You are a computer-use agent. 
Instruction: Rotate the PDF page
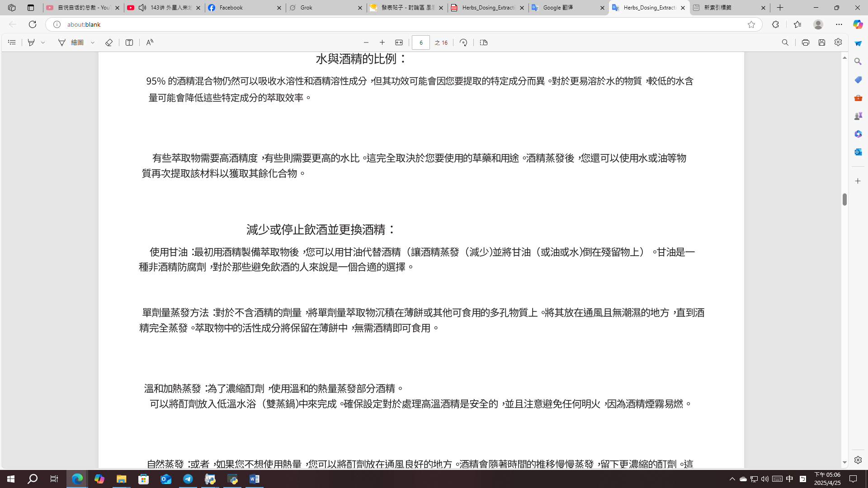[x=463, y=42]
